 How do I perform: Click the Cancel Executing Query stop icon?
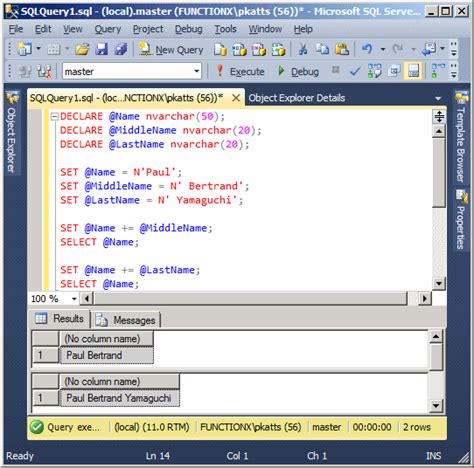[x=336, y=70]
